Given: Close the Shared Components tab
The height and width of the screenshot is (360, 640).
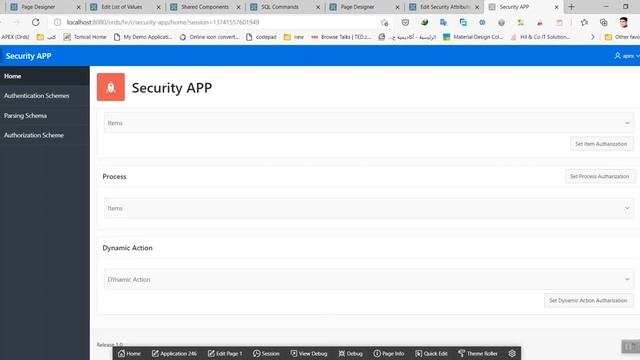Looking at the screenshot, I should coord(238,7).
